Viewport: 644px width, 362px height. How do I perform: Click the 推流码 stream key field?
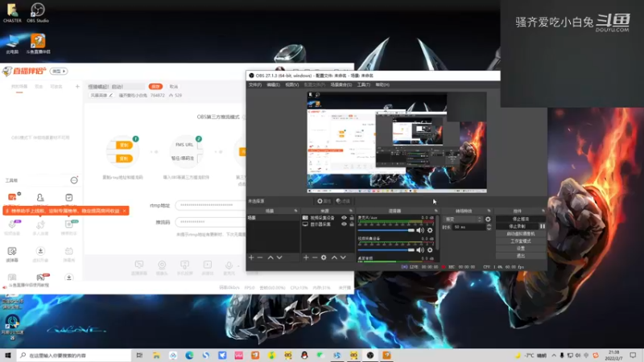pos(211,222)
